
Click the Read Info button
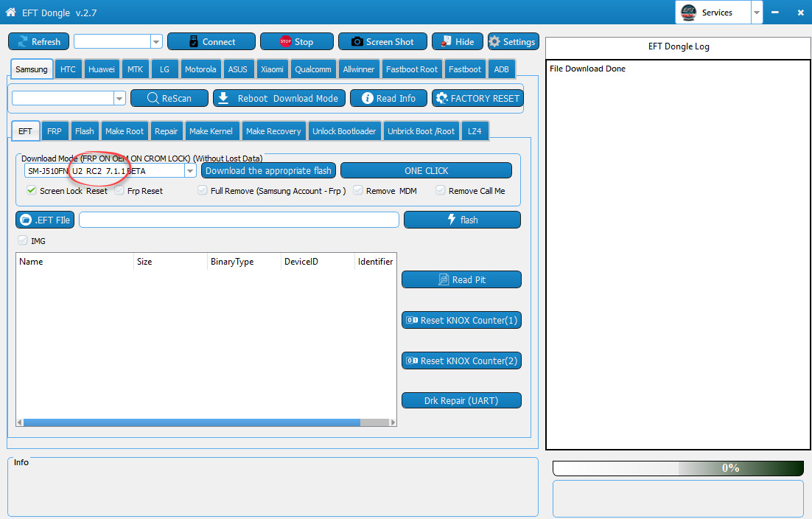(x=388, y=98)
